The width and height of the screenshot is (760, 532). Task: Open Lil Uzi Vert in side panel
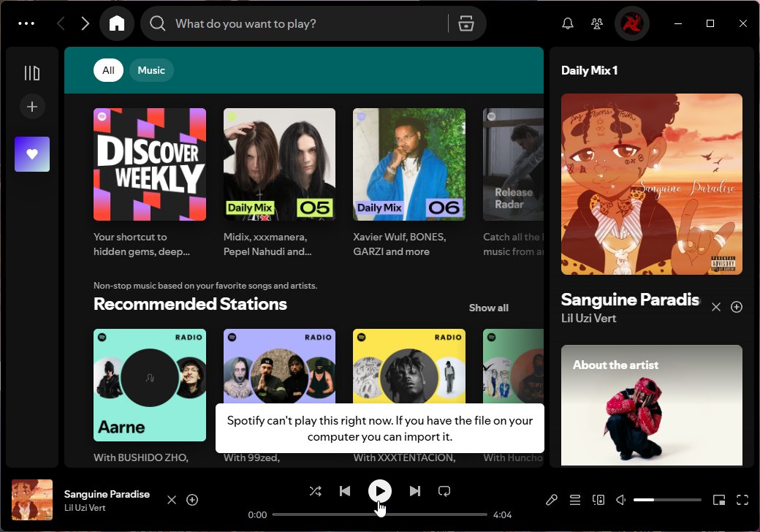(588, 319)
